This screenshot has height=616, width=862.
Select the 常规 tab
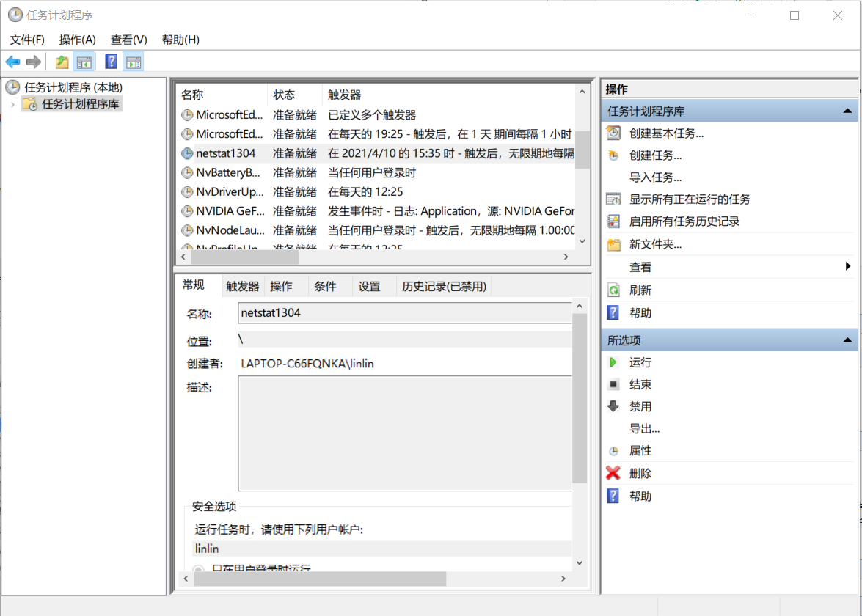(x=194, y=285)
